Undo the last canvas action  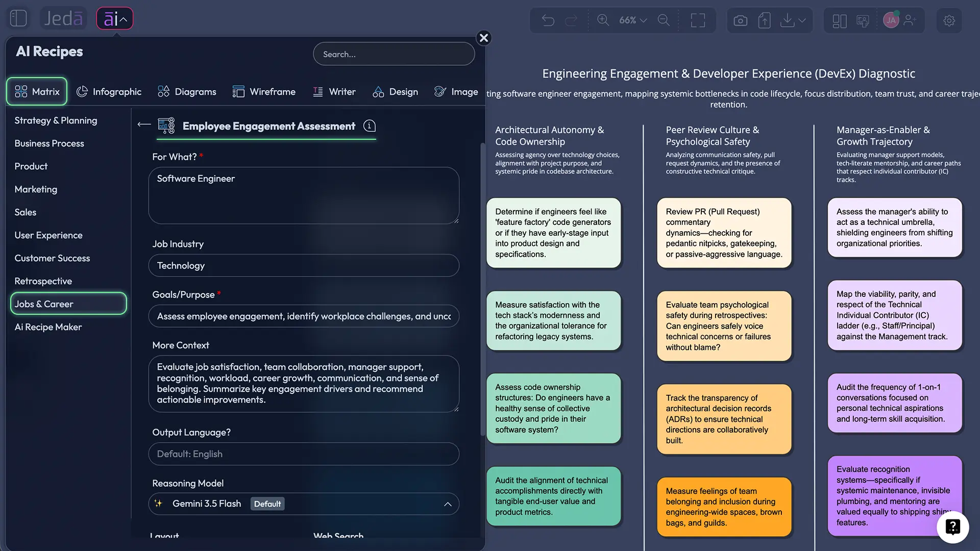(548, 20)
